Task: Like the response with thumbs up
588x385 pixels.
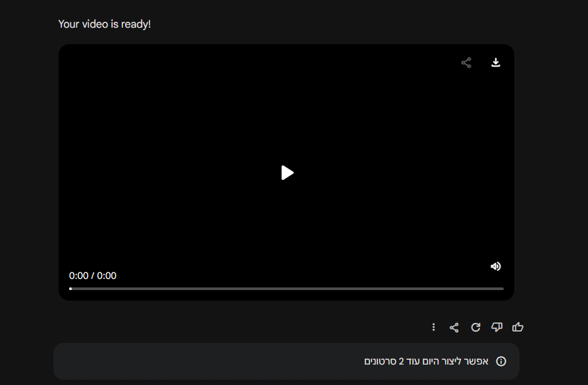Action: click(x=518, y=327)
